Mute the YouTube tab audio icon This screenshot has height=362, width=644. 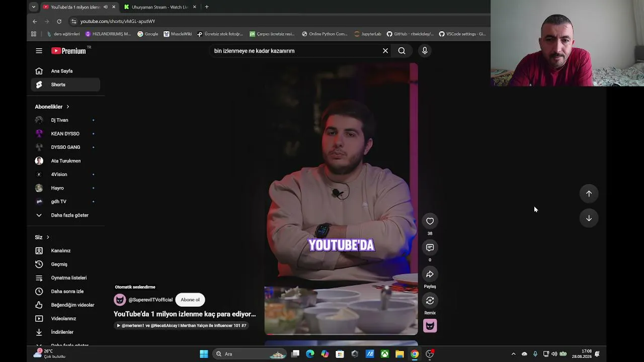coord(106,7)
